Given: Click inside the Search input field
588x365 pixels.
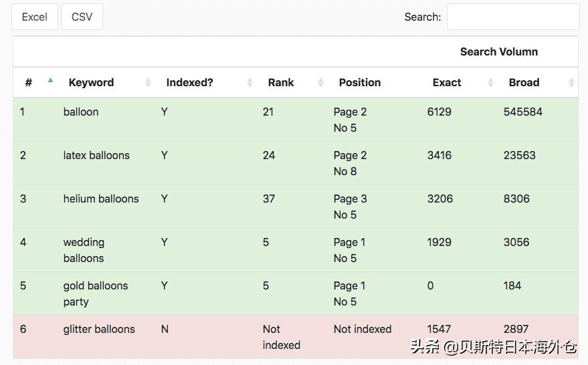Looking at the screenshot, I should coord(512,17).
